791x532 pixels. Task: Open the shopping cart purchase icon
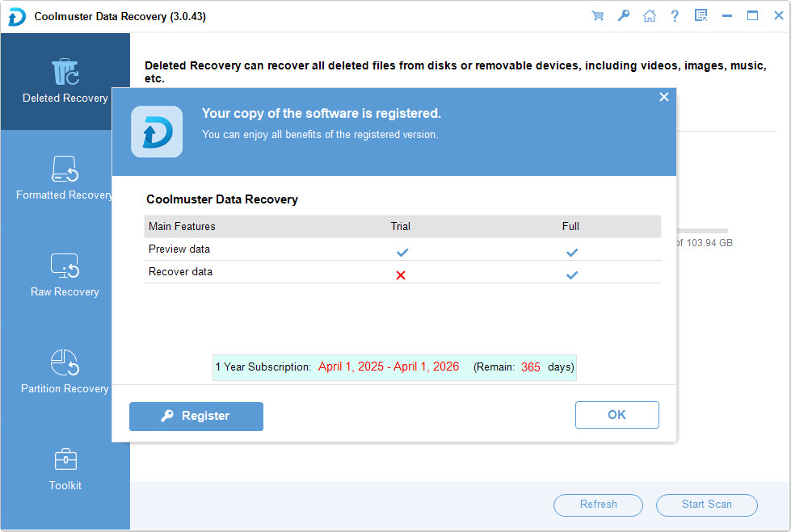pyautogui.click(x=598, y=16)
